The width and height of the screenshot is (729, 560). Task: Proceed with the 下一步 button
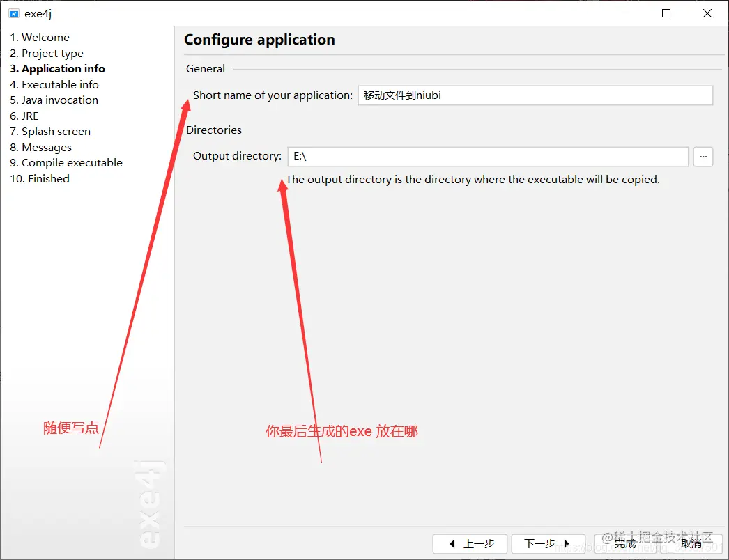tap(548, 543)
